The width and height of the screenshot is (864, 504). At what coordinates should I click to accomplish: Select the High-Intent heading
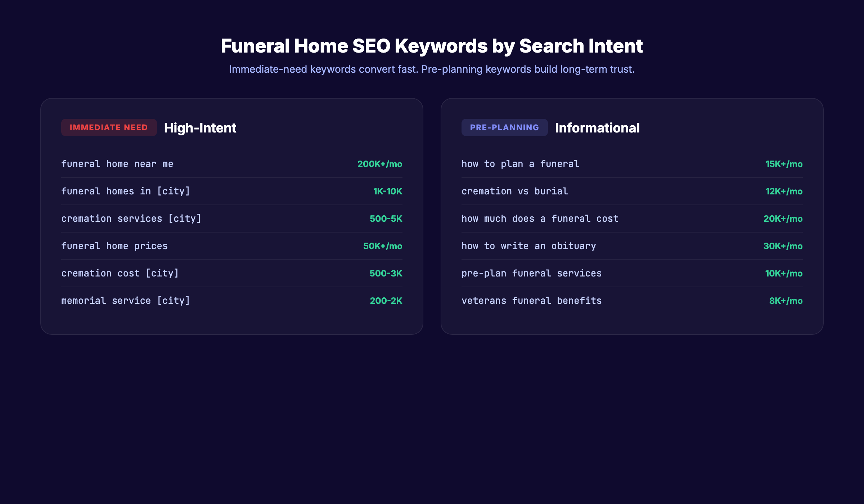(x=200, y=128)
